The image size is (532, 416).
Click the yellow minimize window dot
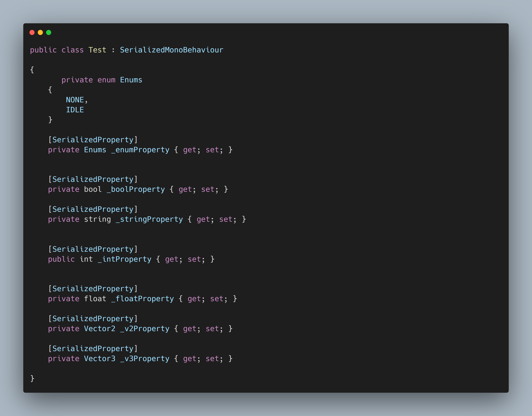pos(40,32)
